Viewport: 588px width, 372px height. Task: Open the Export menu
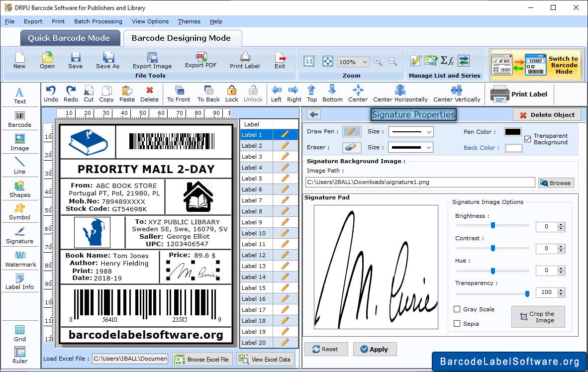click(x=33, y=21)
